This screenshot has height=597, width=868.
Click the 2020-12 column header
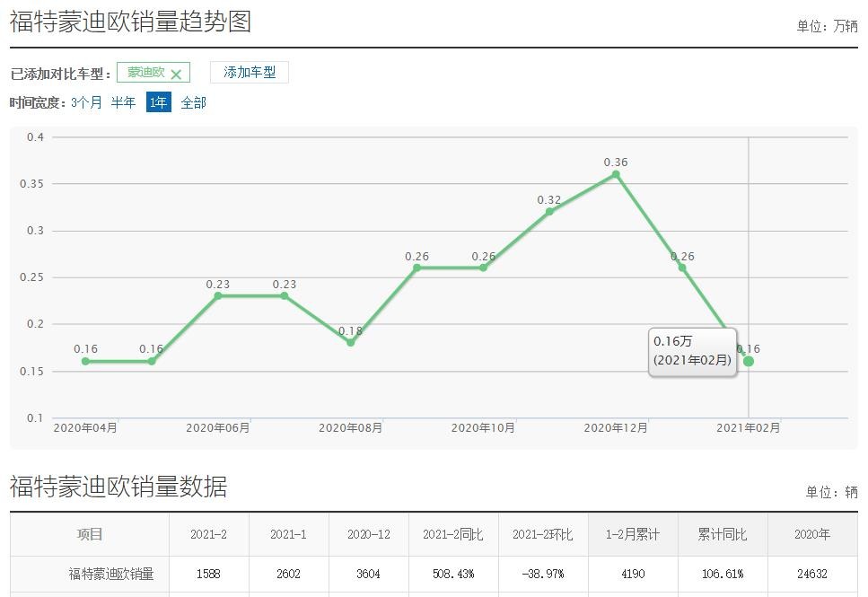(x=369, y=534)
